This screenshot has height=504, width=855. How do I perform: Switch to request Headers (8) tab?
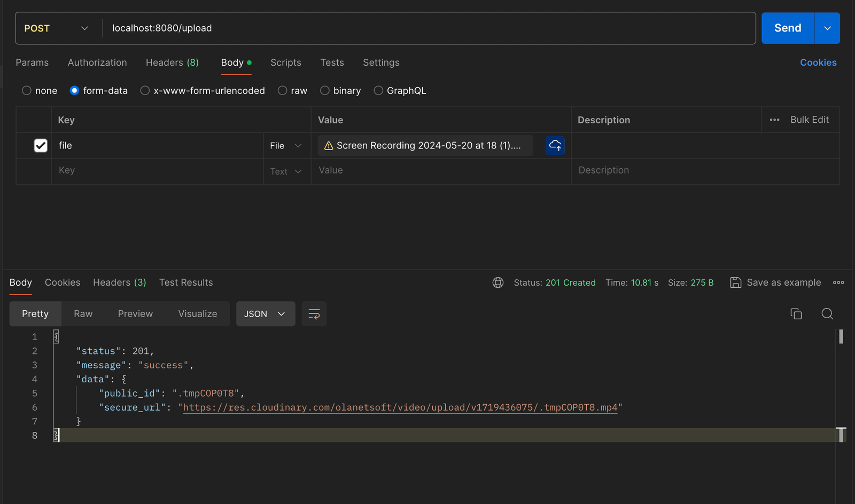tap(172, 62)
